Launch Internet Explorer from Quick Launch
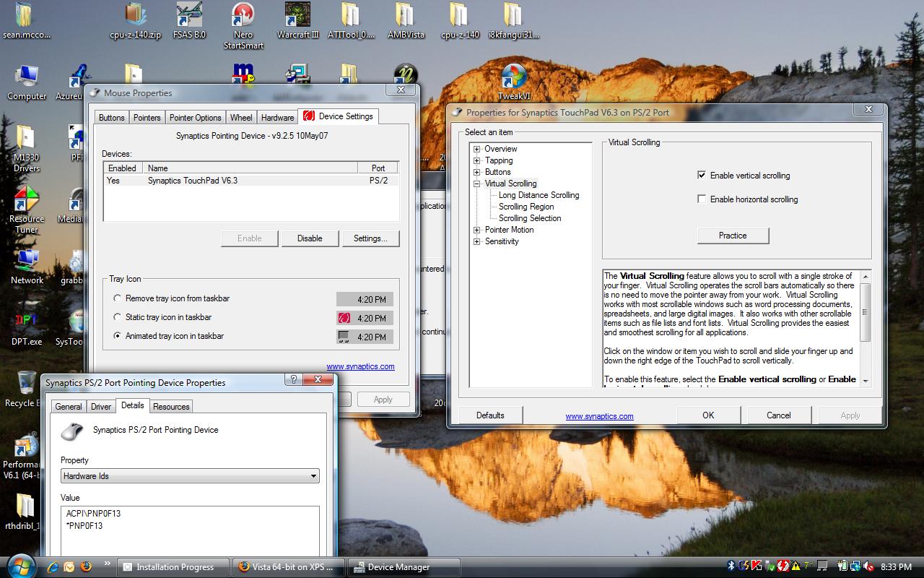924x578 pixels. (x=53, y=567)
